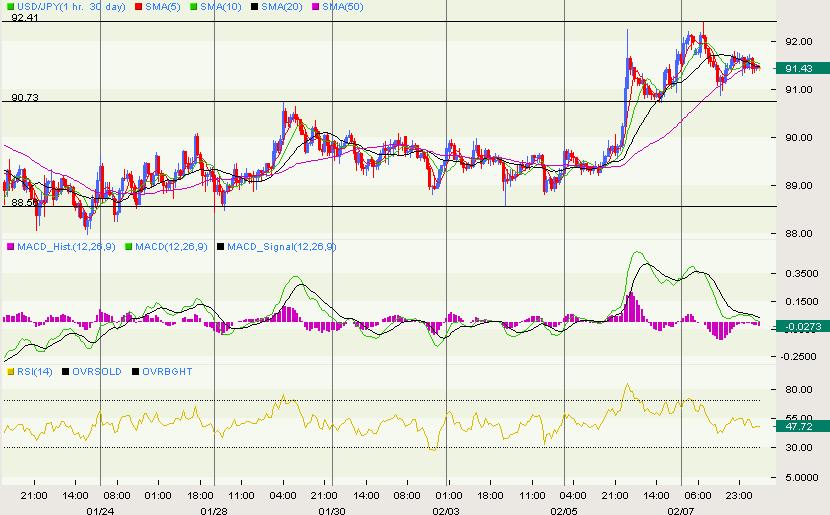Select the USD/JPY(1 hr. 30 day) label
The width and height of the screenshot is (830, 515).
point(71,7)
